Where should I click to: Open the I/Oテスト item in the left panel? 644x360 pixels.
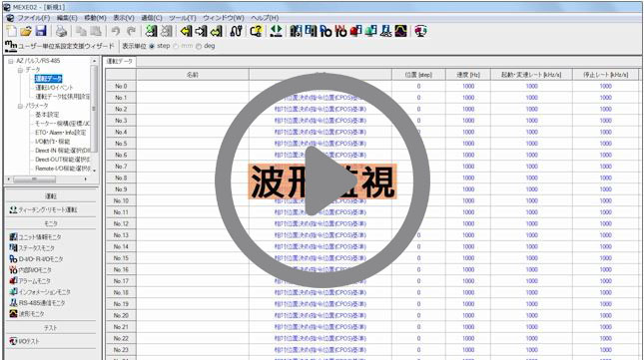25,341
